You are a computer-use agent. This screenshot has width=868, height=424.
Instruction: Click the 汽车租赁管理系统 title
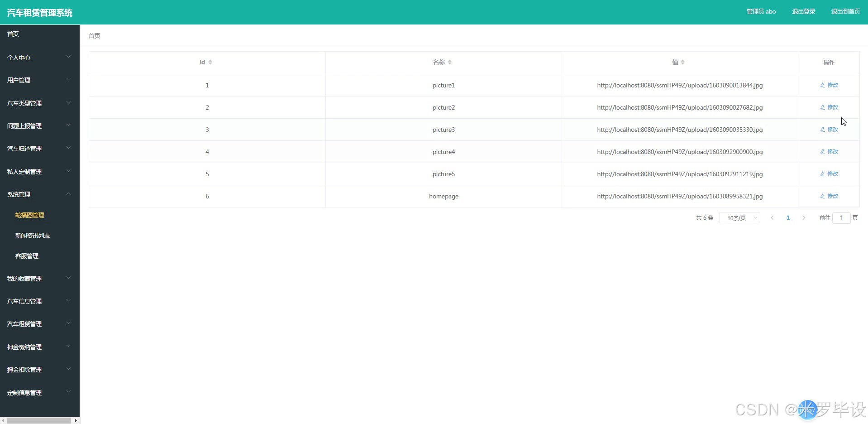click(x=40, y=13)
